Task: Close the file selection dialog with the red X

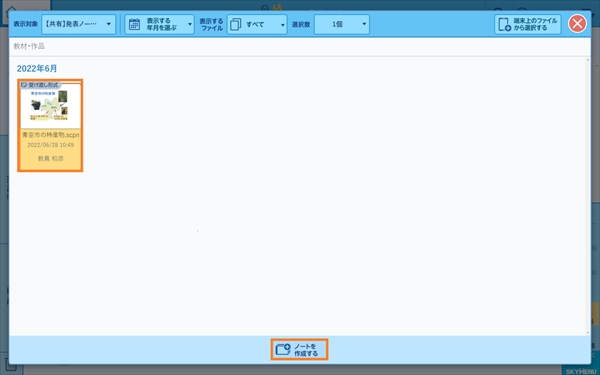Action: [577, 24]
